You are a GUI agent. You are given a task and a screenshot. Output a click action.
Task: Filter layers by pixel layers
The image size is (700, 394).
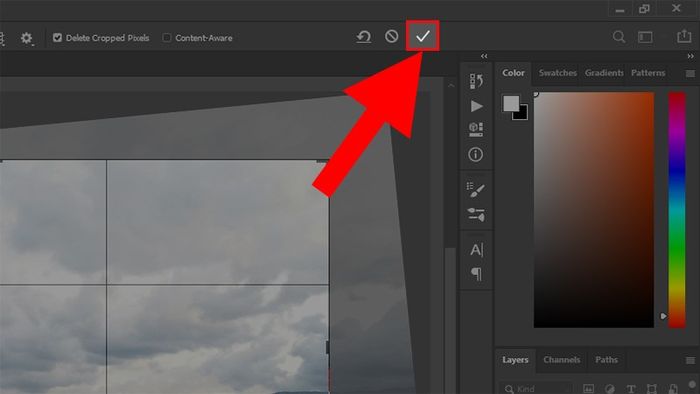(x=588, y=389)
